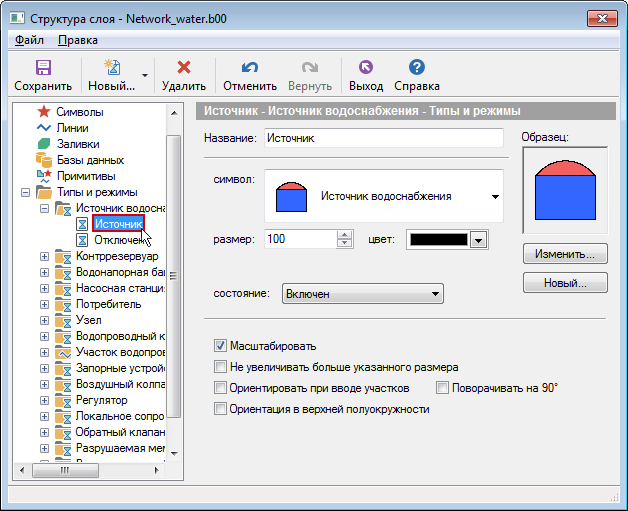Screen dimensions: 628x511
Task: Toggle Поворачивать на 90° checkbox
Action: click(x=443, y=388)
